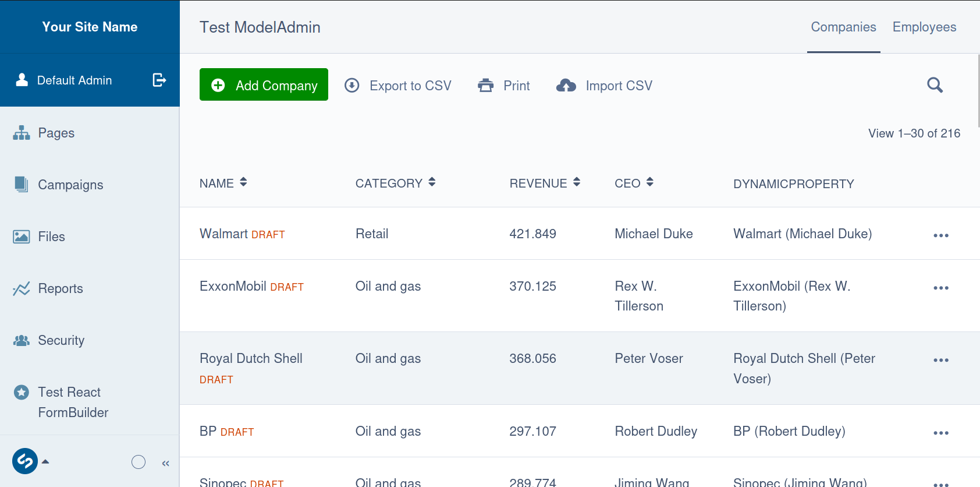This screenshot has width=980, height=487.
Task: Click the revenue value 370.125
Action: click(532, 286)
